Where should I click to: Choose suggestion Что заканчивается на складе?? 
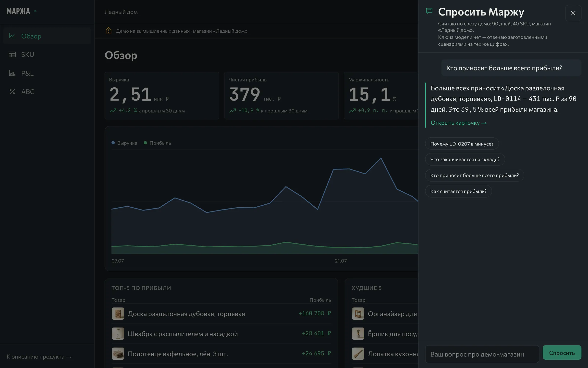[465, 159]
